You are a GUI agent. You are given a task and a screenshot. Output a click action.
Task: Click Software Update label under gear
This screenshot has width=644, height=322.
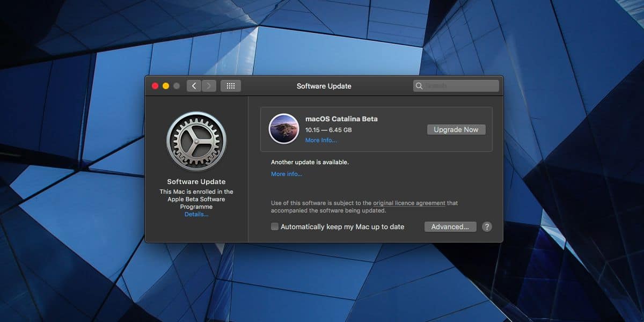tap(196, 181)
